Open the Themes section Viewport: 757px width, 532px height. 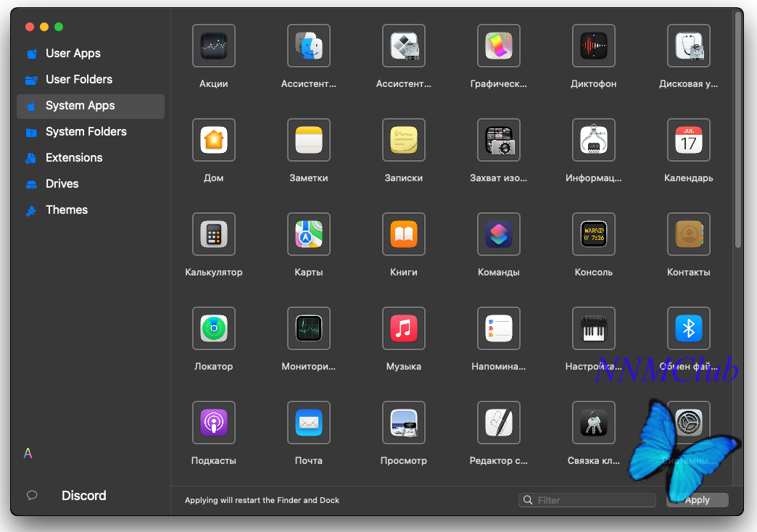91,209
